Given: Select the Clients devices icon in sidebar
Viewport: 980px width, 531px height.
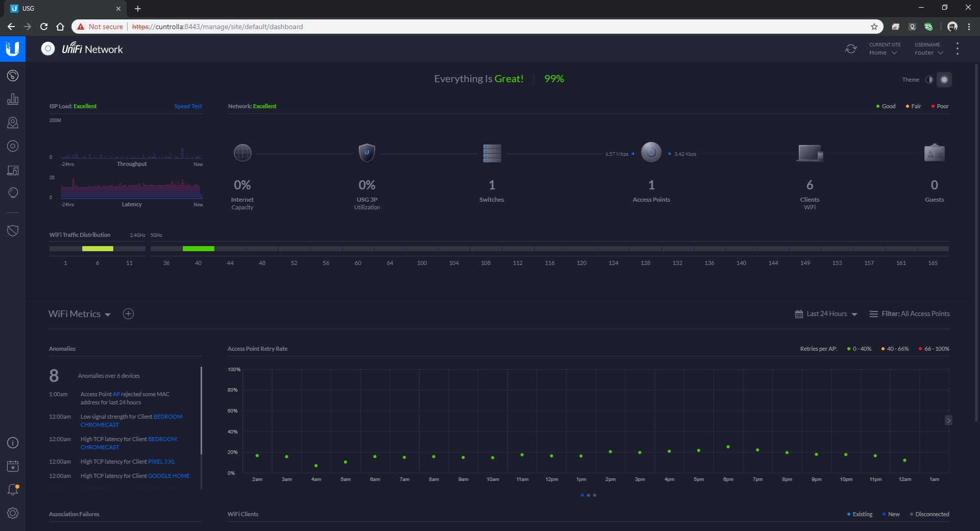Looking at the screenshot, I should click(x=13, y=171).
